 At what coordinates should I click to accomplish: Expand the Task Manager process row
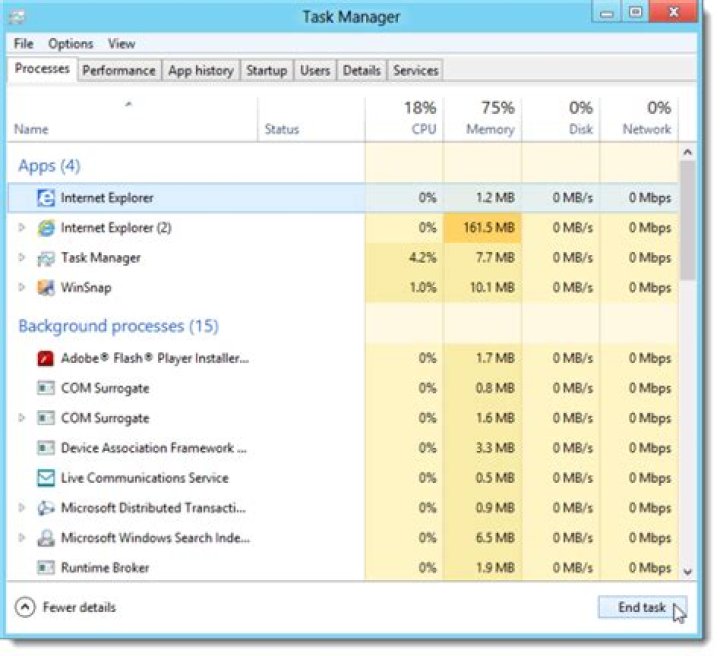(x=21, y=257)
